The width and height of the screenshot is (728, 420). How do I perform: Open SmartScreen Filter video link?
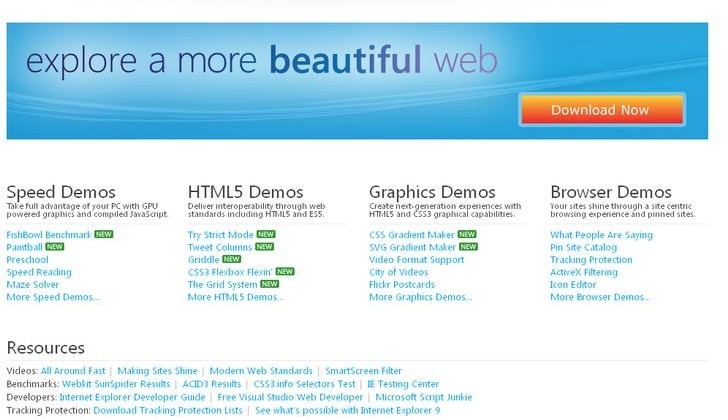364,371
